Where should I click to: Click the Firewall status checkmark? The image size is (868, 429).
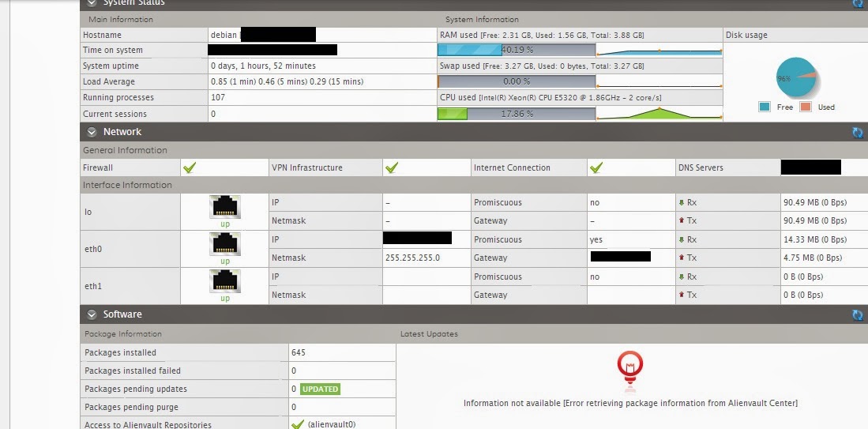pos(190,167)
